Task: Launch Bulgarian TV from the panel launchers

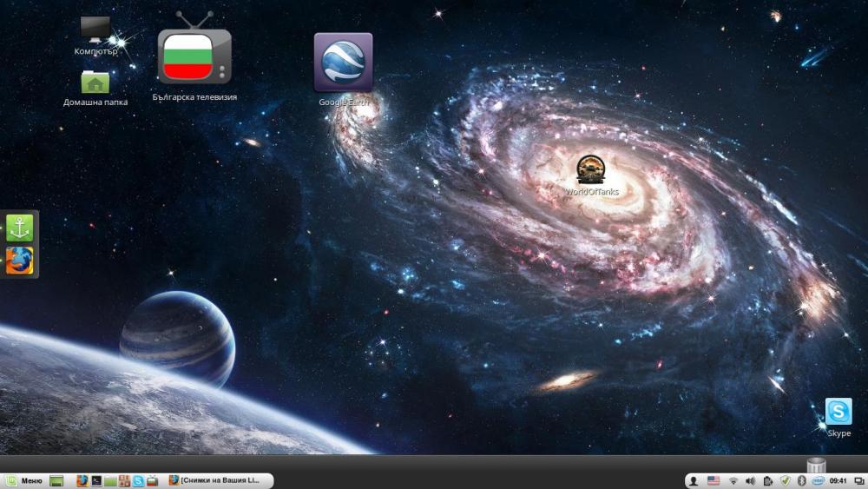Action: tap(152, 480)
